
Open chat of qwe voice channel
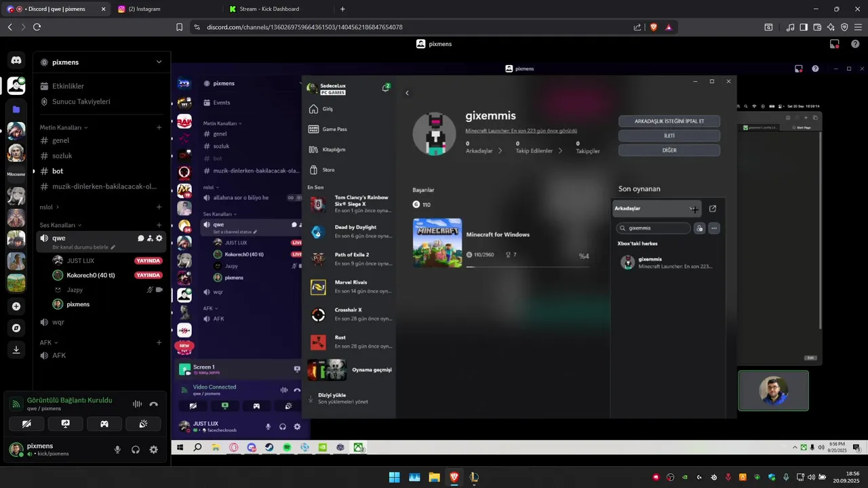(x=140, y=238)
